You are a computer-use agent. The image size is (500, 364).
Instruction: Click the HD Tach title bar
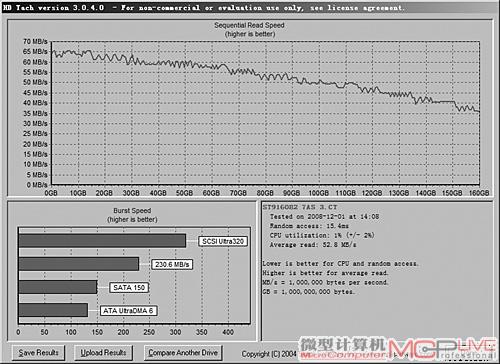coord(250,7)
